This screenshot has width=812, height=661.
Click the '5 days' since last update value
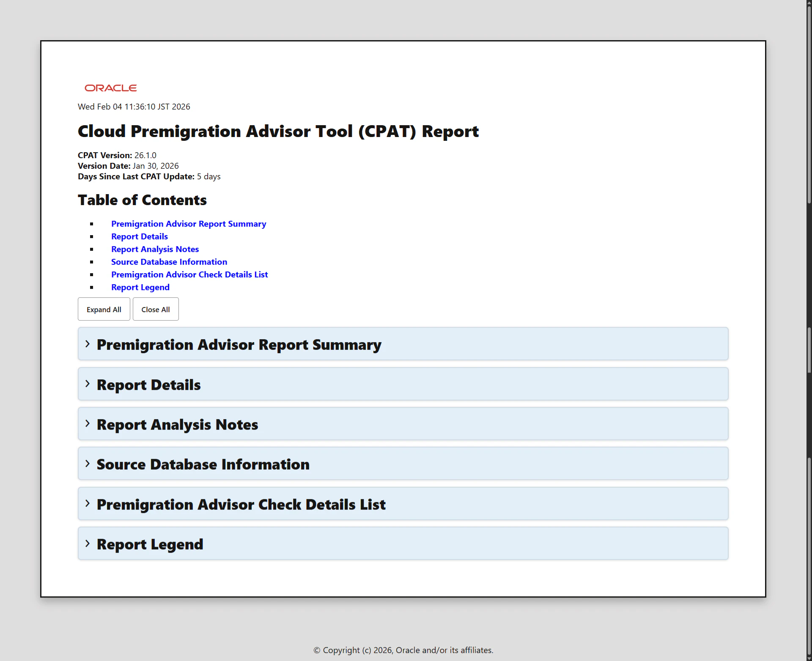(209, 176)
